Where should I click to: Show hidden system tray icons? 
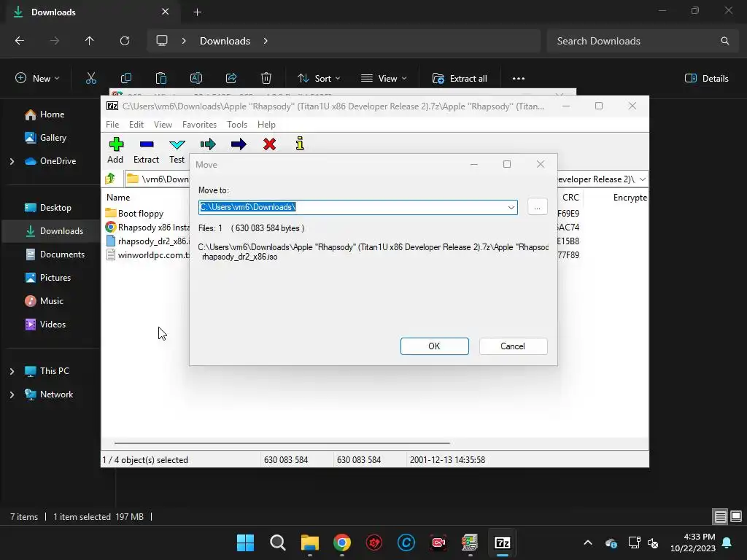click(588, 542)
